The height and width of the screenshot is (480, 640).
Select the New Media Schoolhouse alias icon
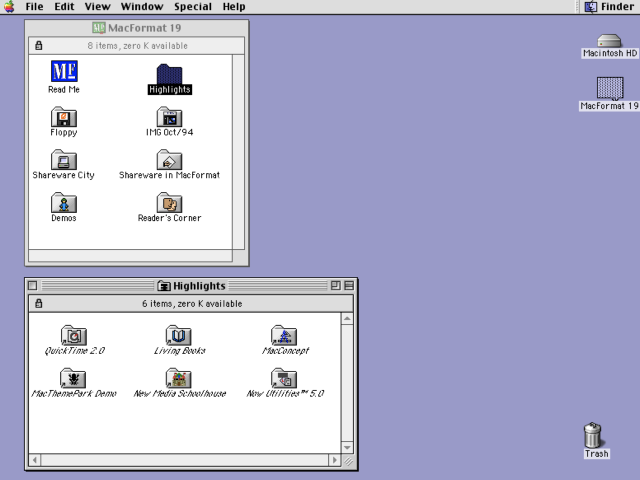(179, 378)
